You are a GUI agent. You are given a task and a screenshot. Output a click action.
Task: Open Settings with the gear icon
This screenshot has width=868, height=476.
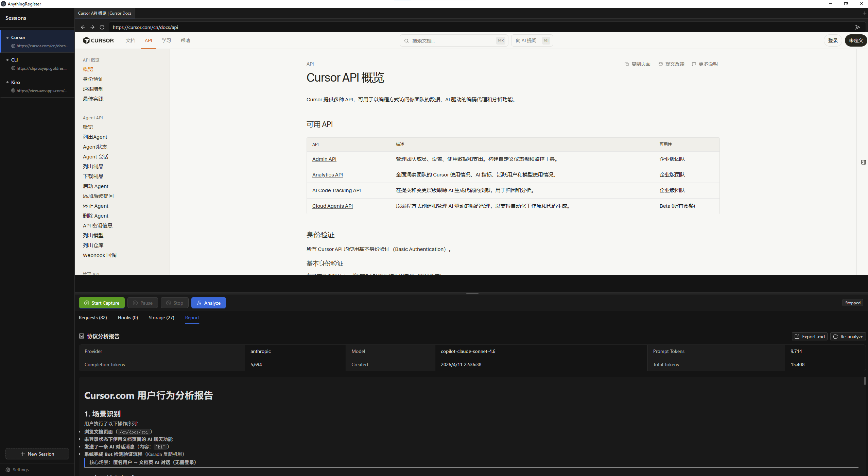[8, 470]
